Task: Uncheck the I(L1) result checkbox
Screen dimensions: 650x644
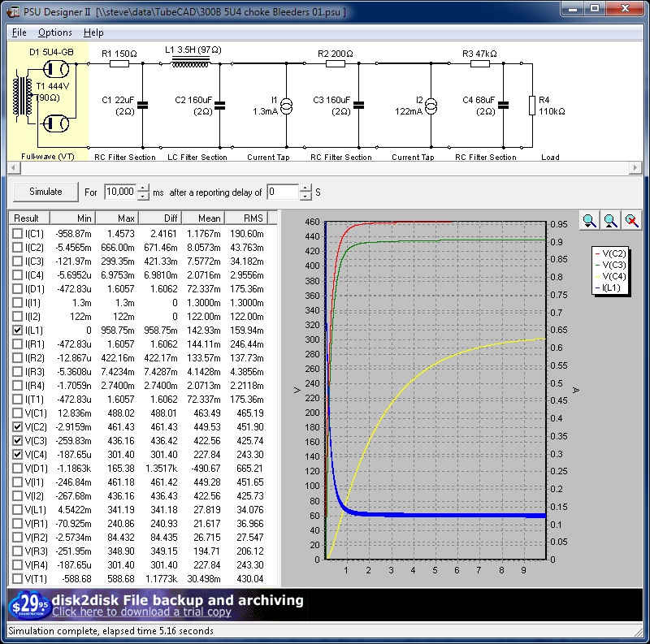Action: click(x=18, y=331)
